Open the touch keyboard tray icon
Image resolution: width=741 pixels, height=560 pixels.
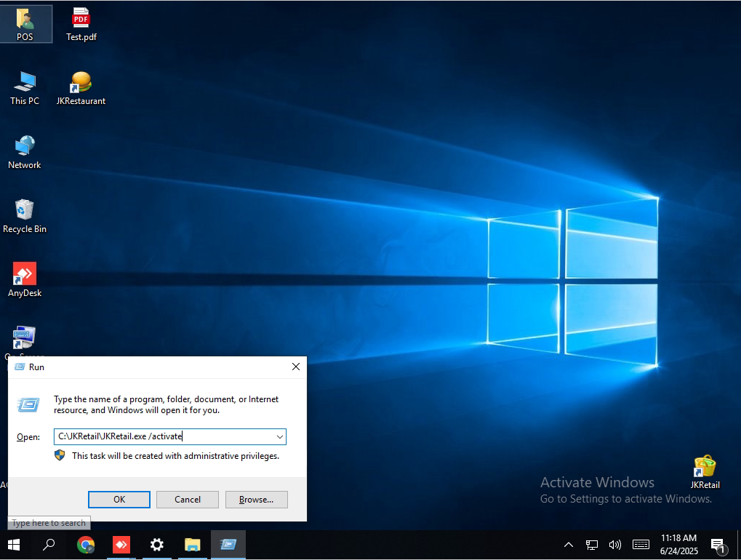641,545
